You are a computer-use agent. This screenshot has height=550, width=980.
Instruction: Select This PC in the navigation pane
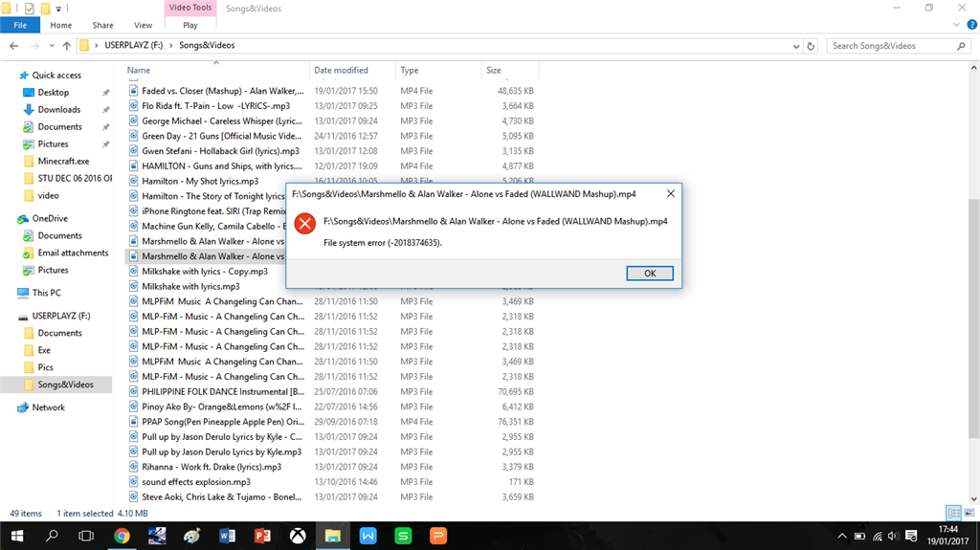point(46,293)
